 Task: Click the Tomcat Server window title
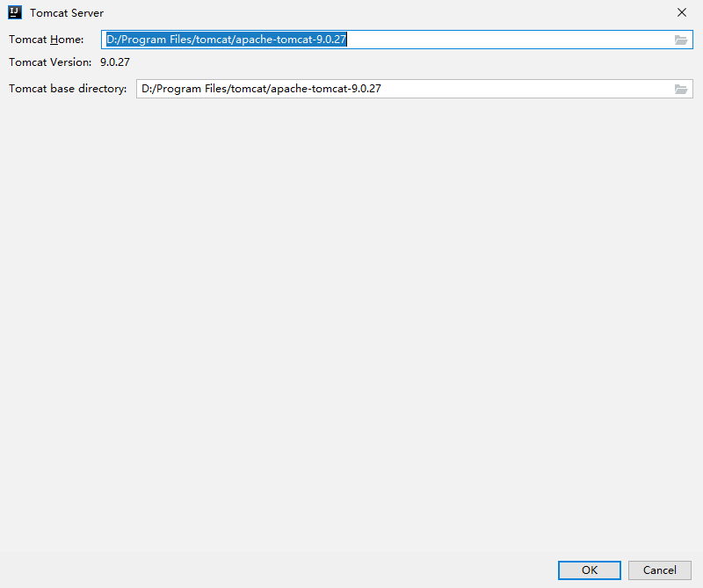click(x=67, y=13)
